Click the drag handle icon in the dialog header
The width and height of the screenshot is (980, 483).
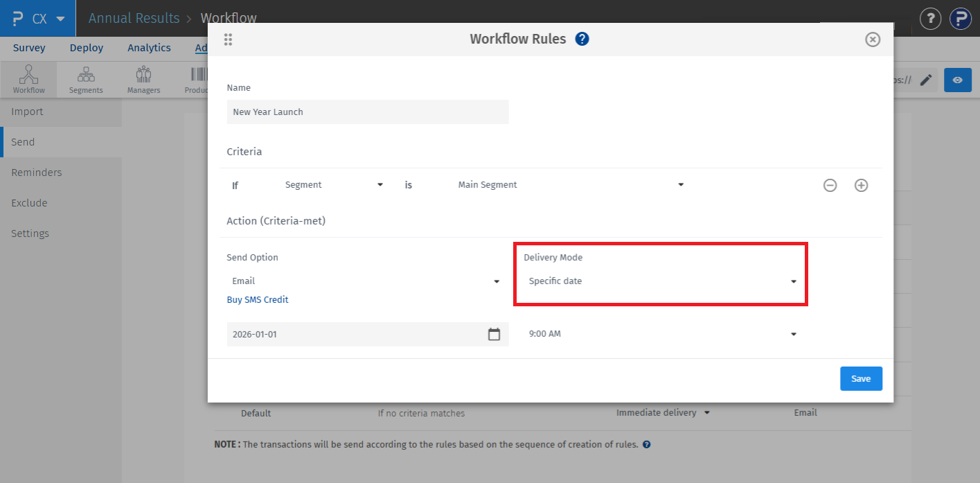(x=228, y=39)
